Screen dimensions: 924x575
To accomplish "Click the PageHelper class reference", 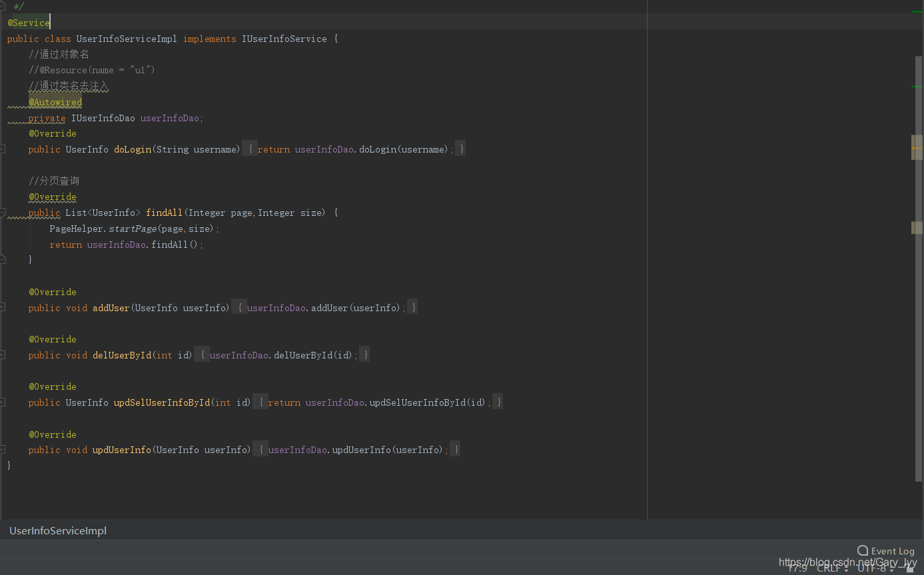I will coord(77,229).
